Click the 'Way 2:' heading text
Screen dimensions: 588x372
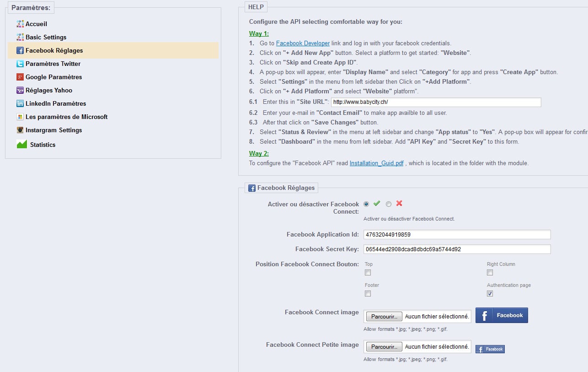point(259,153)
